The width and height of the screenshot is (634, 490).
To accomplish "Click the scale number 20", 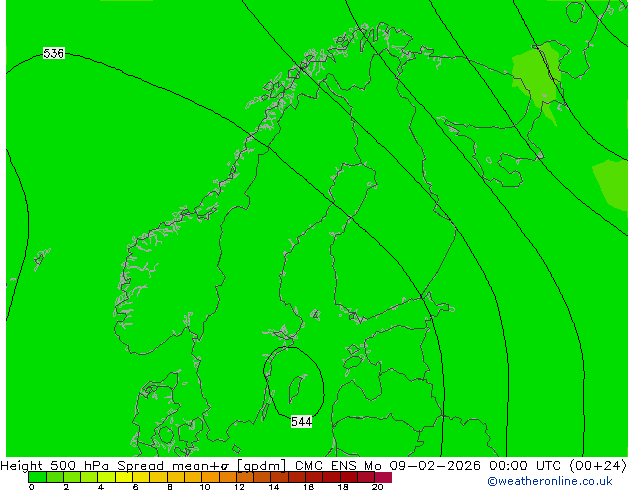I will click(377, 487).
